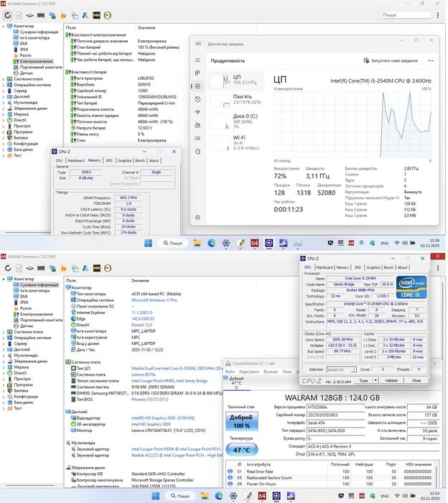Click the 47 °C temperature button in CrystalDiskInfo
Screen dimensions: 448x503
tap(241, 450)
